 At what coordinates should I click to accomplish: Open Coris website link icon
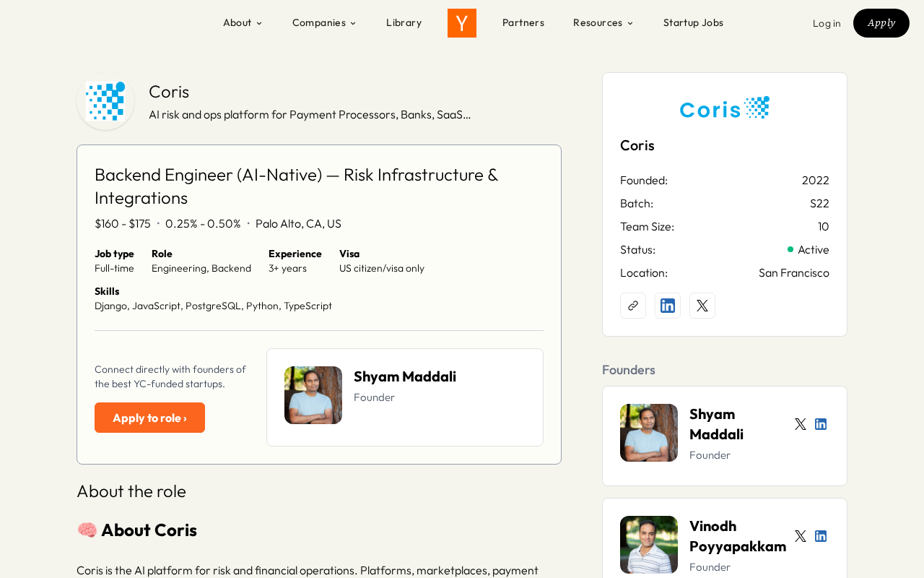tap(633, 306)
